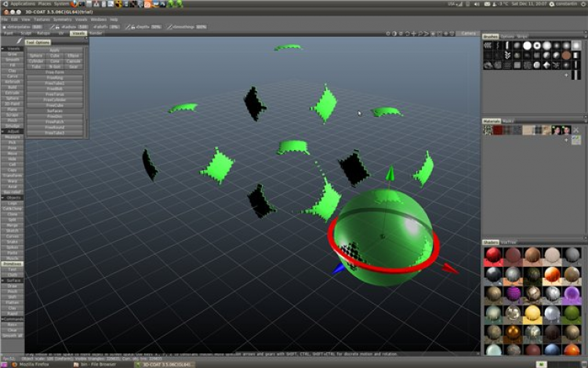Open the Camera dropdown above the viewport
The width and height of the screenshot is (588, 368).
(467, 33)
